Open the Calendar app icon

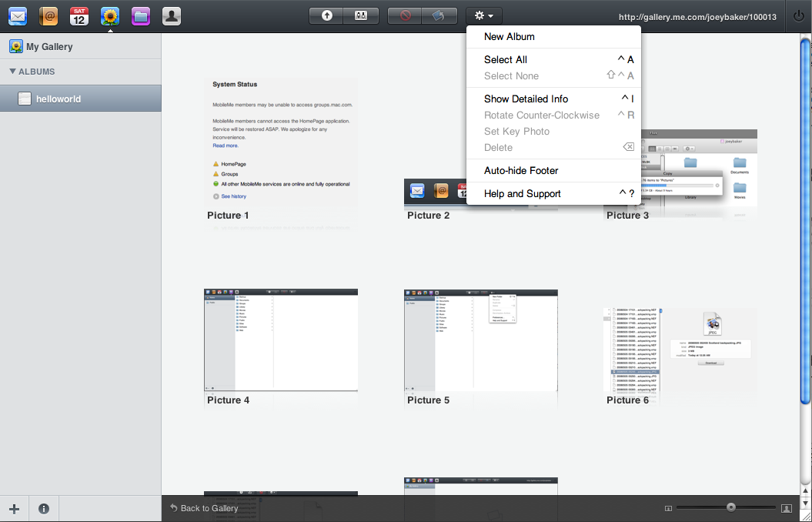(79, 16)
